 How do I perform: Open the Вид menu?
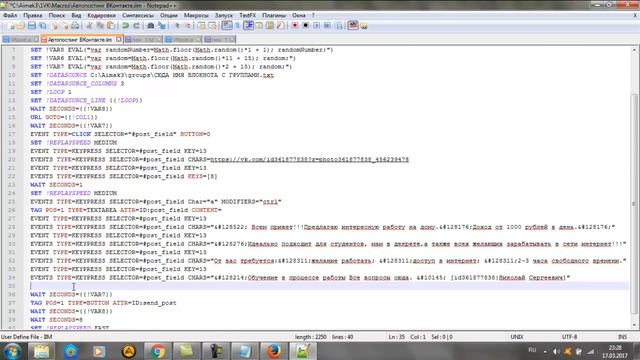pos(76,15)
